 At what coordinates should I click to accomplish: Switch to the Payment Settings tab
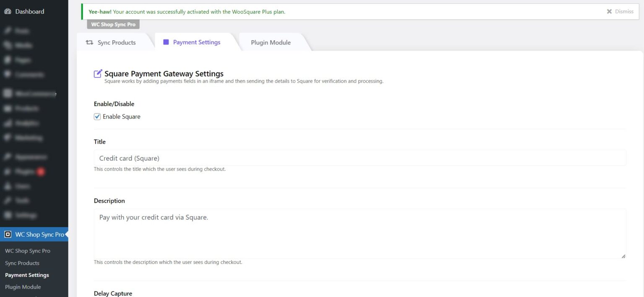click(196, 42)
